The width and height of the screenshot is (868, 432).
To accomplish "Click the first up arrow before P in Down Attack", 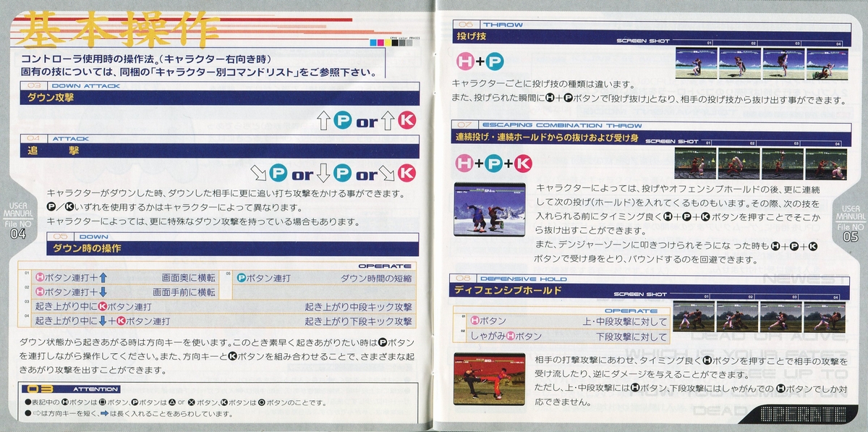I will [324, 122].
